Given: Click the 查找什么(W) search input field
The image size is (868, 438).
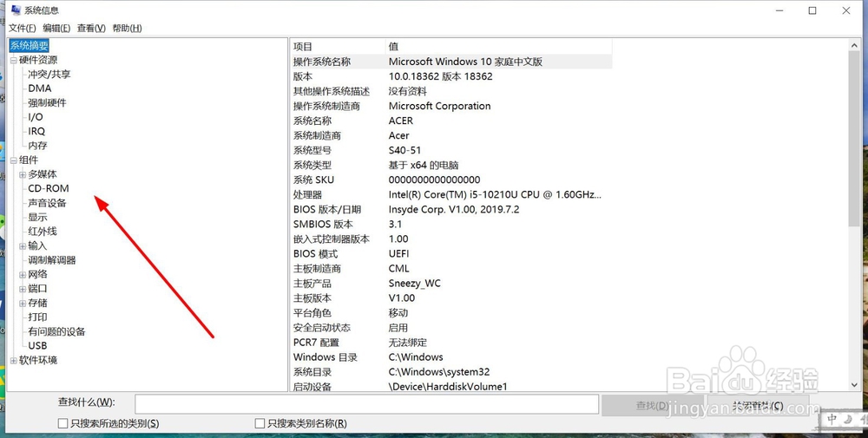Looking at the screenshot, I should click(366, 404).
